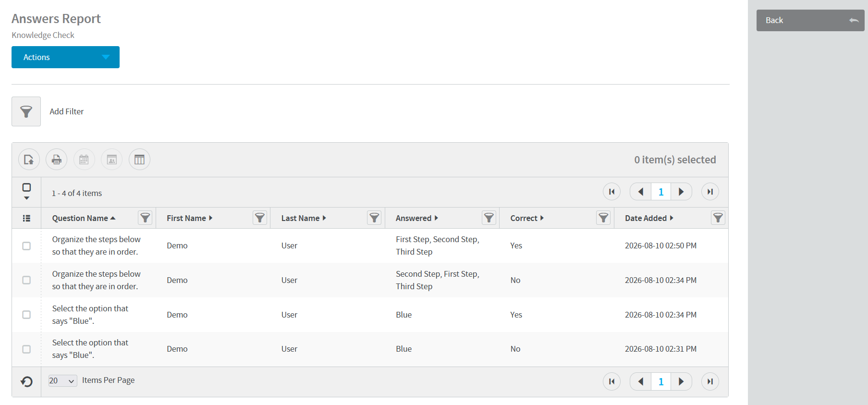Filter the Date Added column
This screenshot has height=405, width=868.
click(718, 218)
